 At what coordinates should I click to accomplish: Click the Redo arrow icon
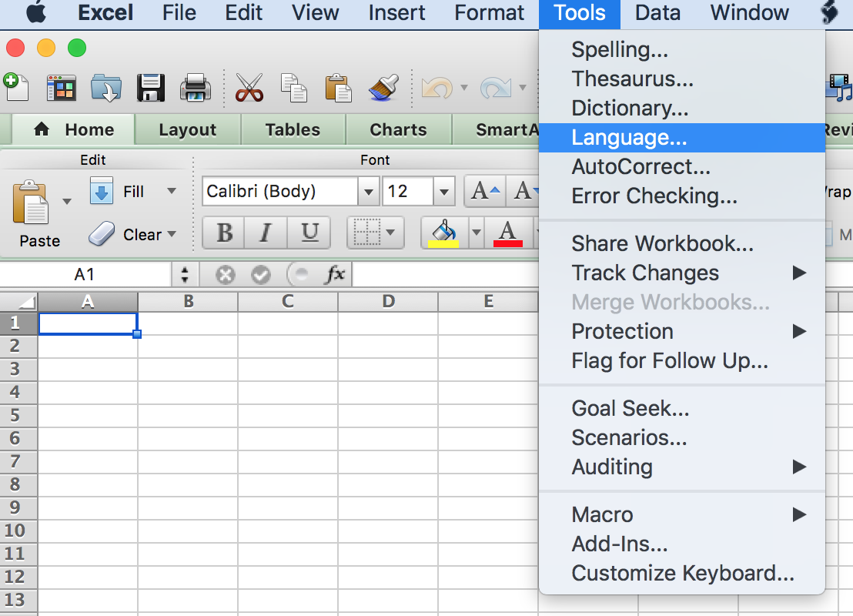pyautogui.click(x=496, y=88)
